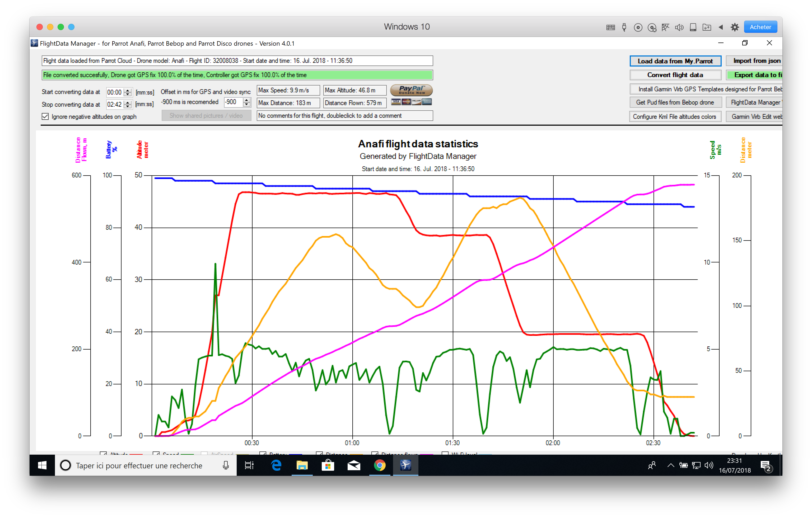Click Convert flight data button

(x=675, y=75)
